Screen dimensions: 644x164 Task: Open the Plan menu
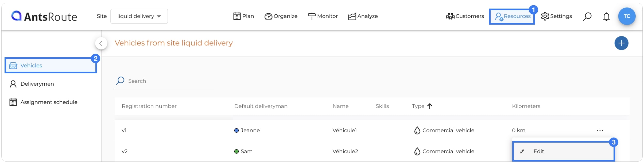243,16
